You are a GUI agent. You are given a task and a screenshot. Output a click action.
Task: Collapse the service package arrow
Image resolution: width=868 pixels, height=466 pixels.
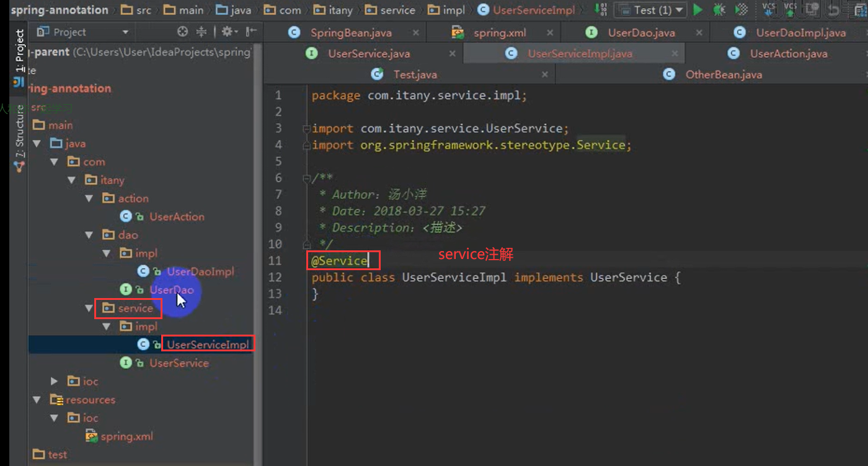89,308
